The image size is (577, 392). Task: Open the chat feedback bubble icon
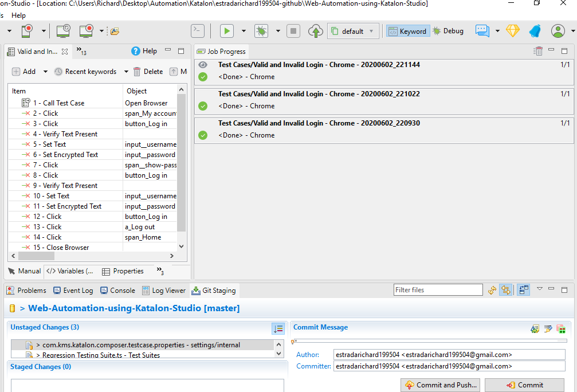click(482, 31)
